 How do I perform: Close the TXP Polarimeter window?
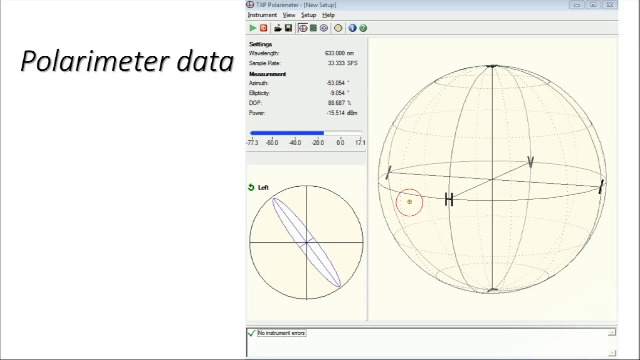(609, 5)
